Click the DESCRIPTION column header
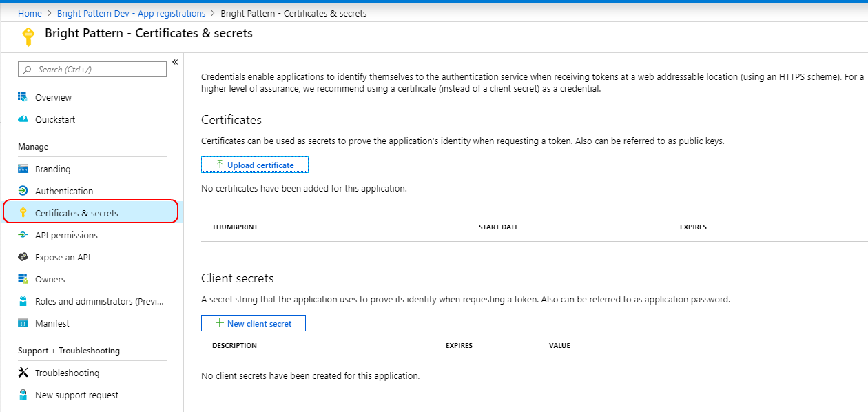868x412 pixels. (x=234, y=345)
